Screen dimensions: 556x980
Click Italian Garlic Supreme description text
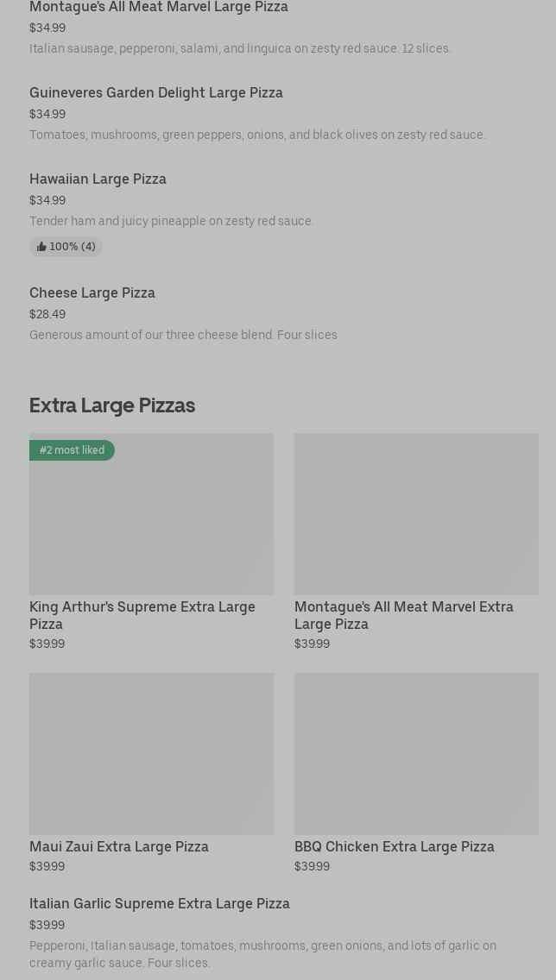[262, 954]
